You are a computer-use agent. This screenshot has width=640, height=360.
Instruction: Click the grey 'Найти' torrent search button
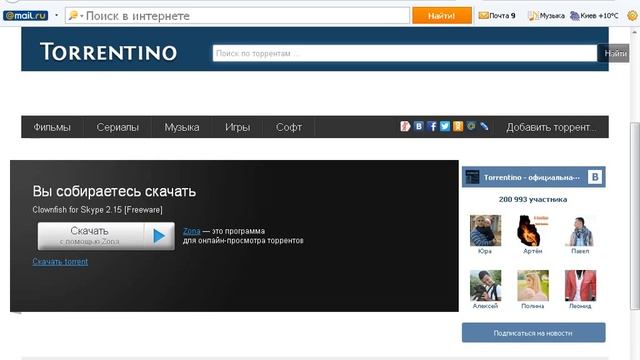(614, 53)
